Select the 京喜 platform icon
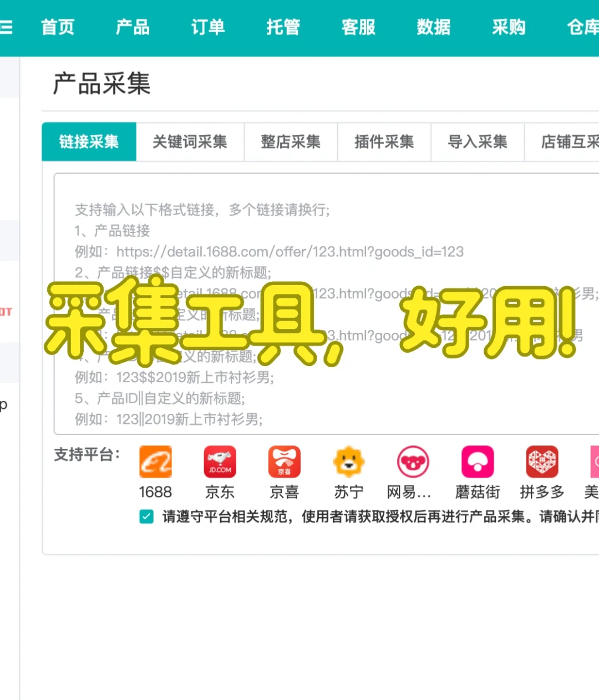Viewport: 599px width, 700px height. click(x=285, y=461)
